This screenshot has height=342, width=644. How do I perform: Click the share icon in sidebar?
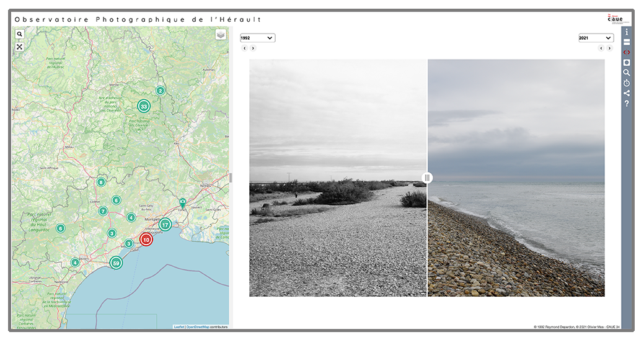click(627, 93)
